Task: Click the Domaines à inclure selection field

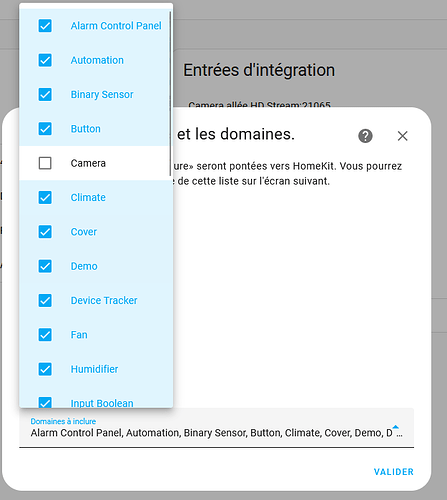Action: click(x=217, y=428)
